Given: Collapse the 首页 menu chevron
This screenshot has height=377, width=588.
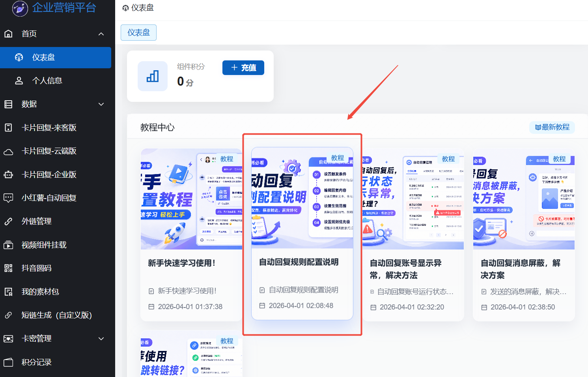Looking at the screenshot, I should 101,34.
